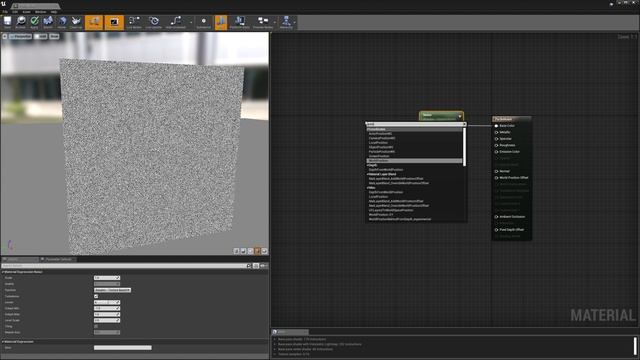The width and height of the screenshot is (640, 360).
Task: Click the Hierarchy toolbar icon
Action: click(x=286, y=22)
